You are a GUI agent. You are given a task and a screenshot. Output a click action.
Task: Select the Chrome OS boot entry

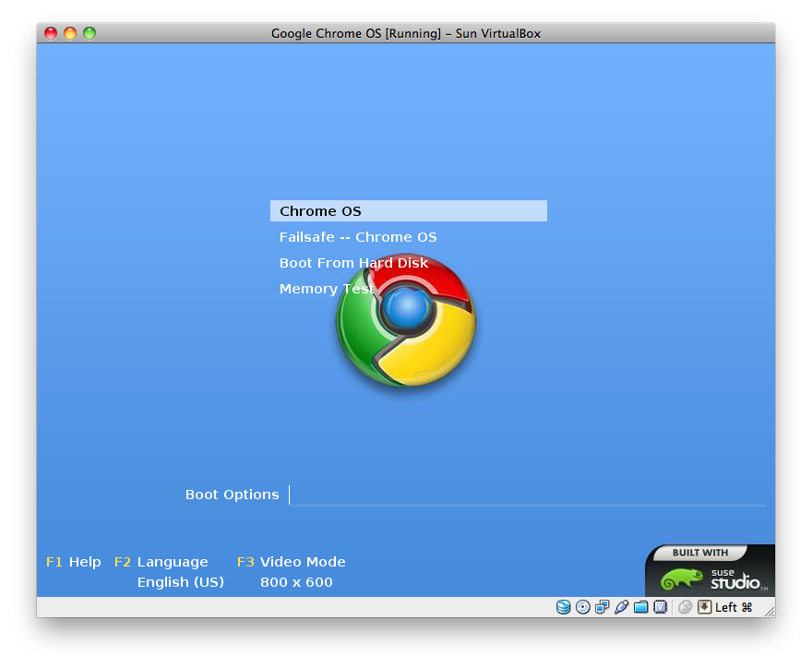click(409, 210)
